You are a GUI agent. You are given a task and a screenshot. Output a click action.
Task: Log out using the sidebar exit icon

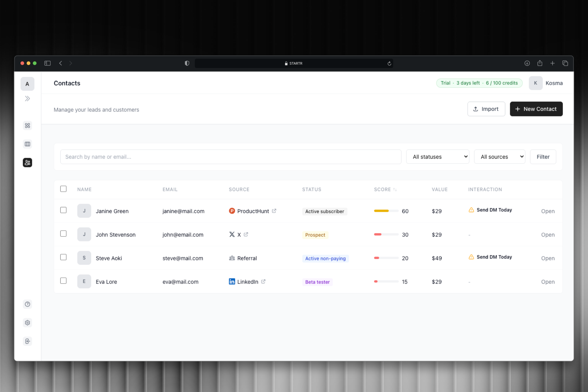[x=28, y=341]
